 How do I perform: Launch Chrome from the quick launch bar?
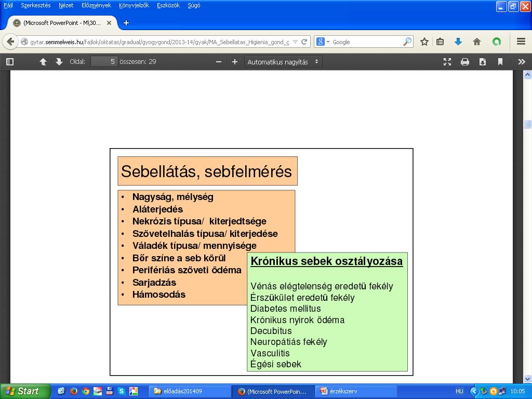pyautogui.click(x=86, y=391)
